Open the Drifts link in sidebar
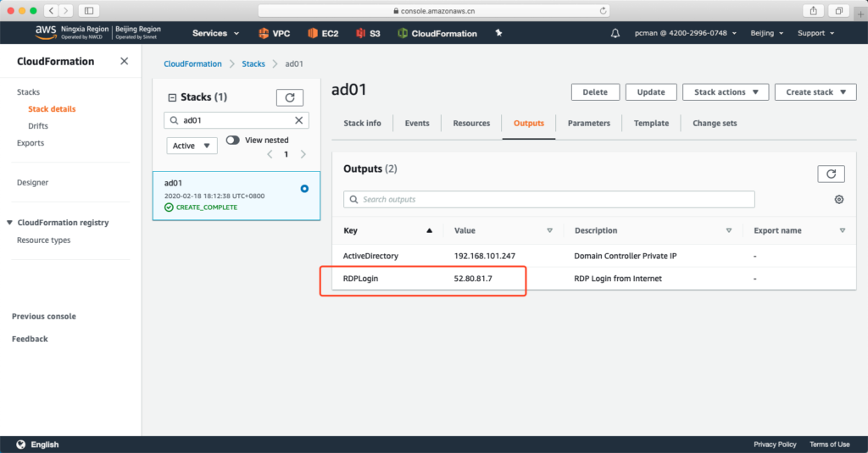 click(38, 125)
